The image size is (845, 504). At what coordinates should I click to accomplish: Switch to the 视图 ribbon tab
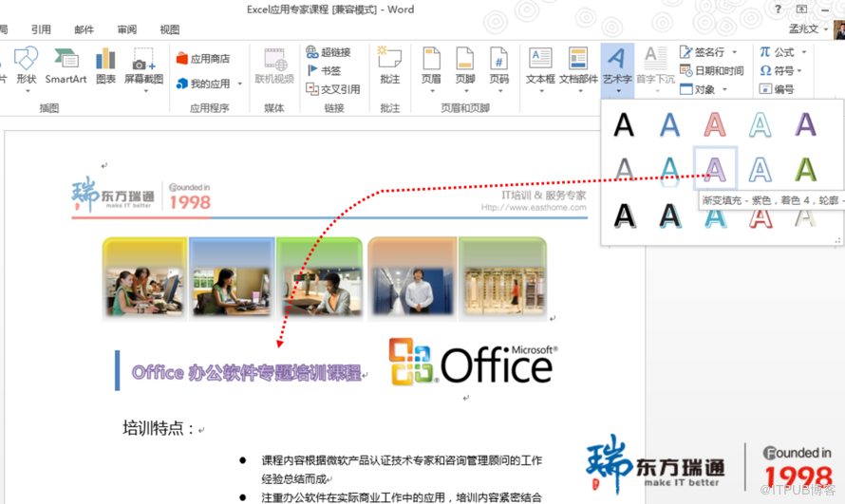coord(170,29)
